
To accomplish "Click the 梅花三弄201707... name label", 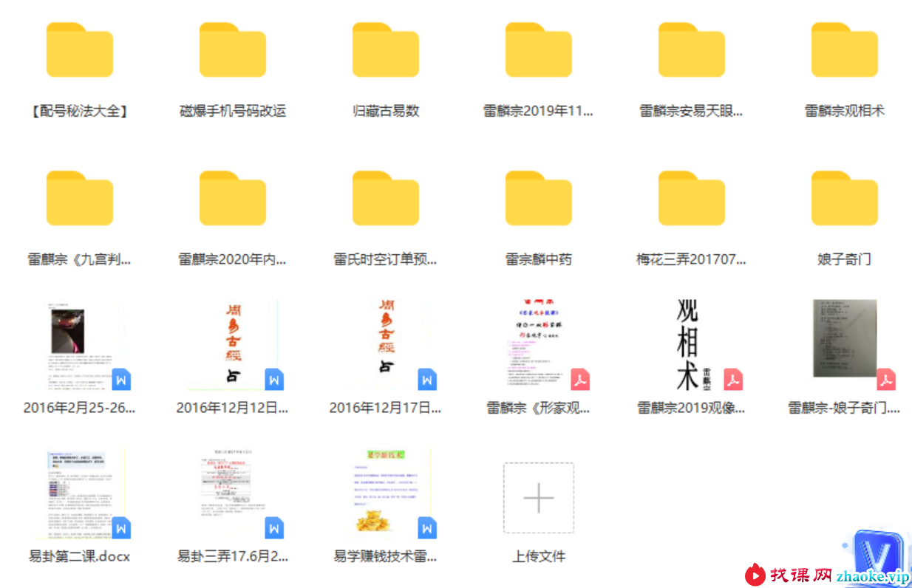I will pyautogui.click(x=692, y=260).
